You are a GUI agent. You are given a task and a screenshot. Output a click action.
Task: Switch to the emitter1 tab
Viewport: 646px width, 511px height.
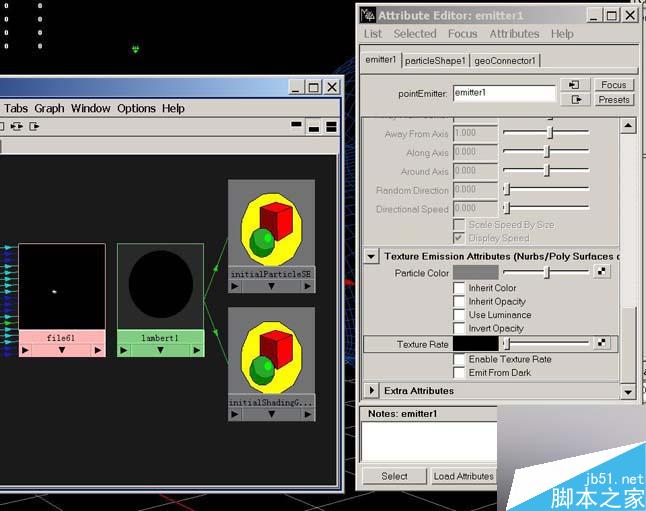380,60
